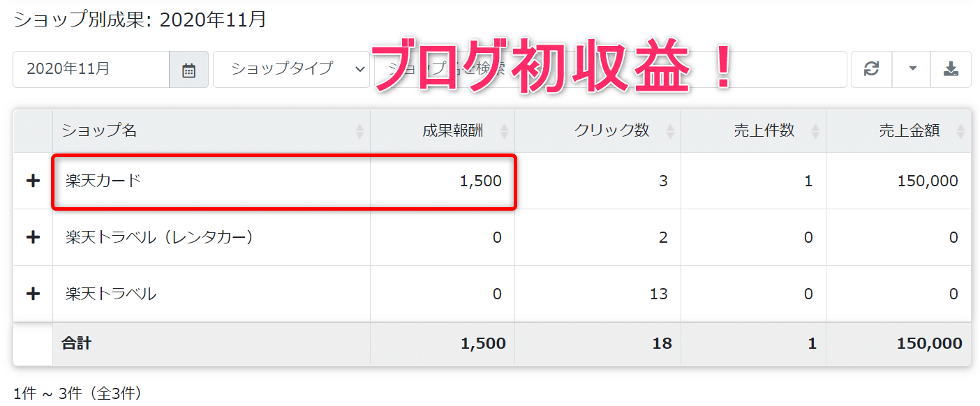Click the download icon button

point(951,69)
